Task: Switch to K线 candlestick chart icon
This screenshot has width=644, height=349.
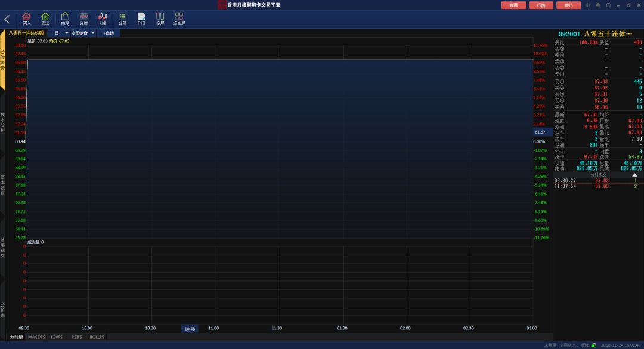Action: point(103,18)
